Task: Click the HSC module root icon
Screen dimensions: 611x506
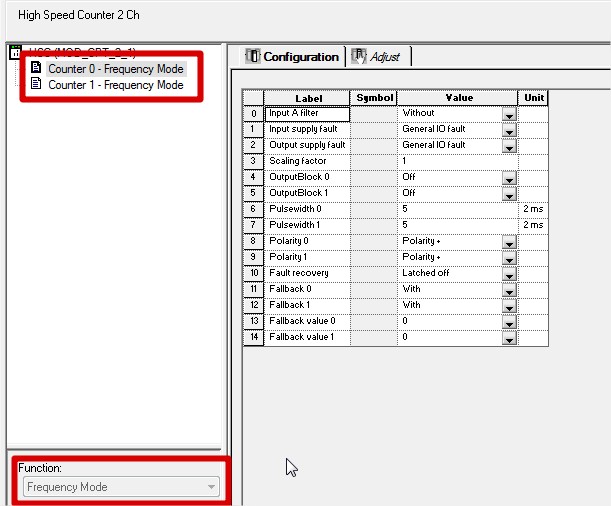Action: (15, 52)
